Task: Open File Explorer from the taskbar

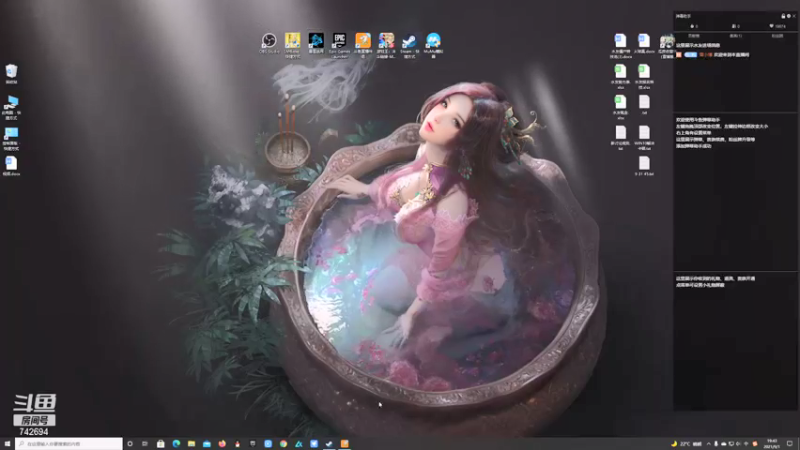Action: pos(191,444)
